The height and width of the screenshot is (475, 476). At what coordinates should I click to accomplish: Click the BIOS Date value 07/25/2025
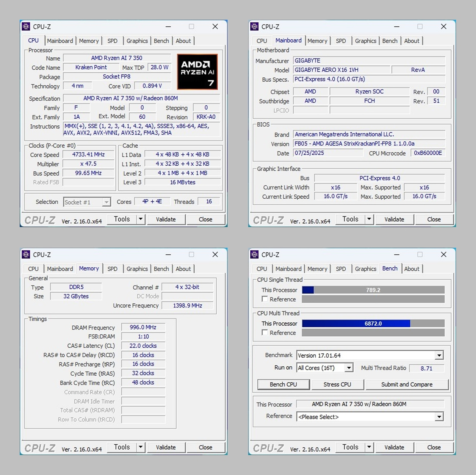pos(328,153)
